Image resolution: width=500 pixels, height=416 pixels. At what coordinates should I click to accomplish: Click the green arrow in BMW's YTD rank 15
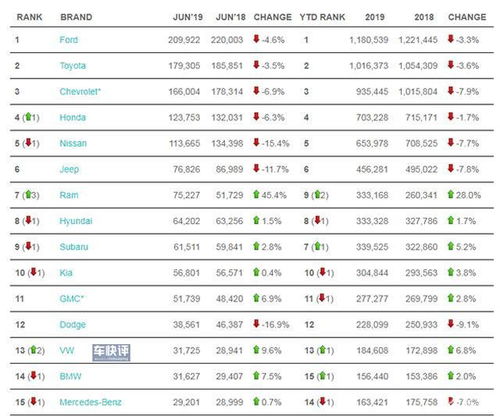(323, 375)
